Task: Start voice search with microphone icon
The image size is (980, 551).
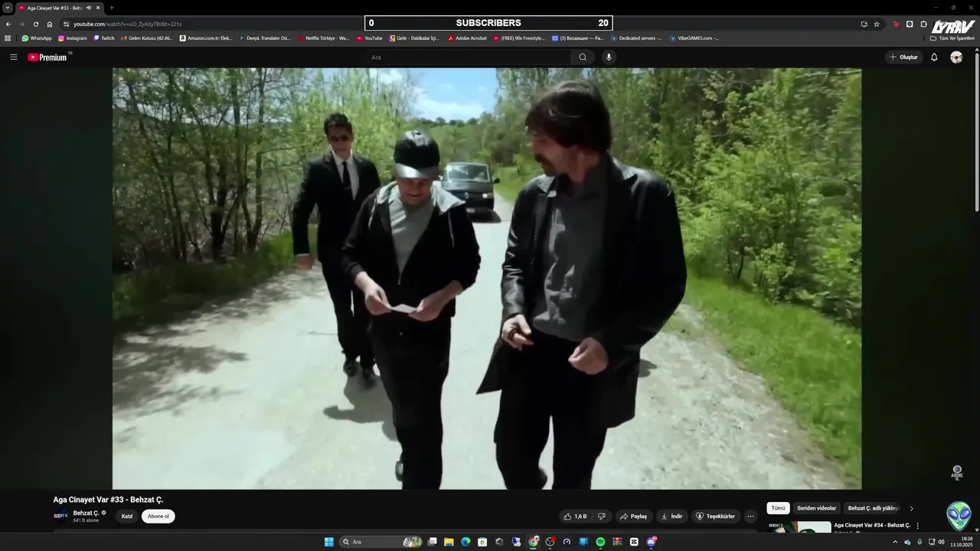Action: click(x=609, y=57)
